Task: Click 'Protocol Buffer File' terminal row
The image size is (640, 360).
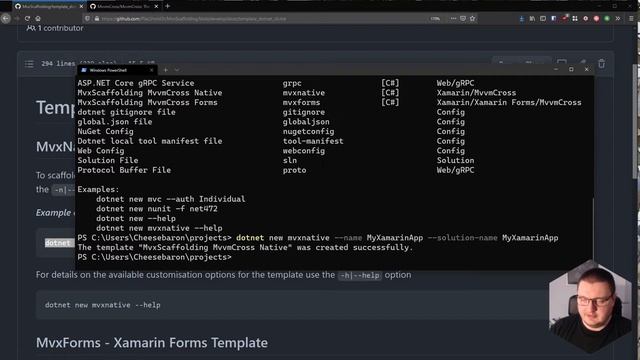Action: [x=124, y=170]
